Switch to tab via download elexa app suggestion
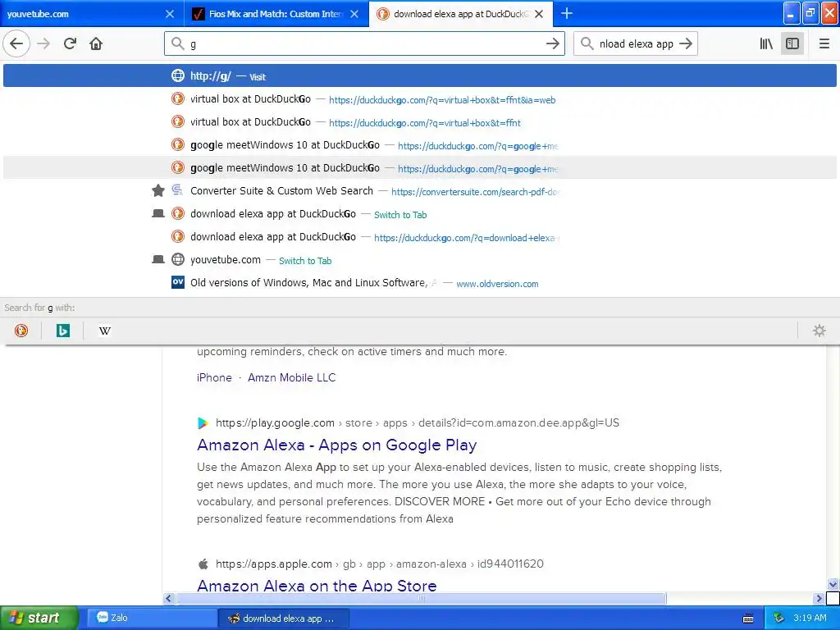 420,214
